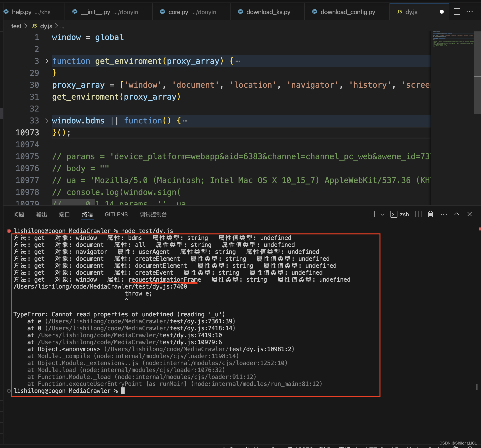The image size is (481, 448).
Task: Switch to the download_config.py tab
Action: (x=347, y=12)
